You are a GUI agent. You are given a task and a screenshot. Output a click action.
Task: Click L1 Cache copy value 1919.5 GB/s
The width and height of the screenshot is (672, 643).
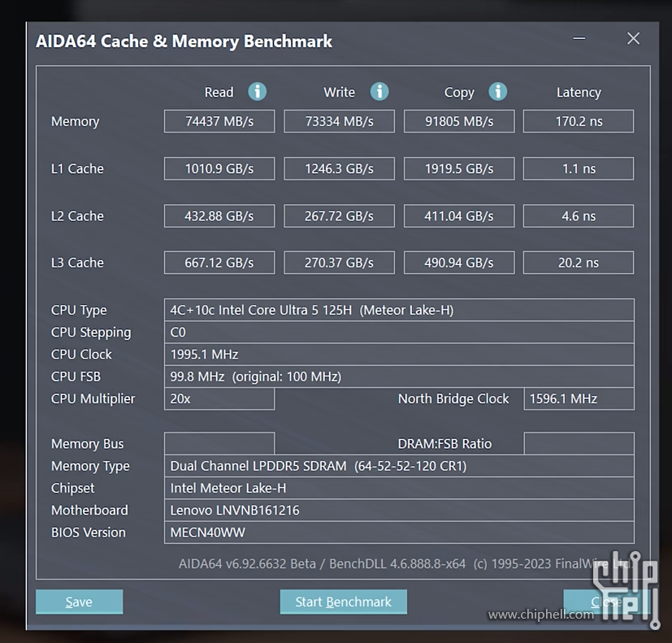point(459,168)
